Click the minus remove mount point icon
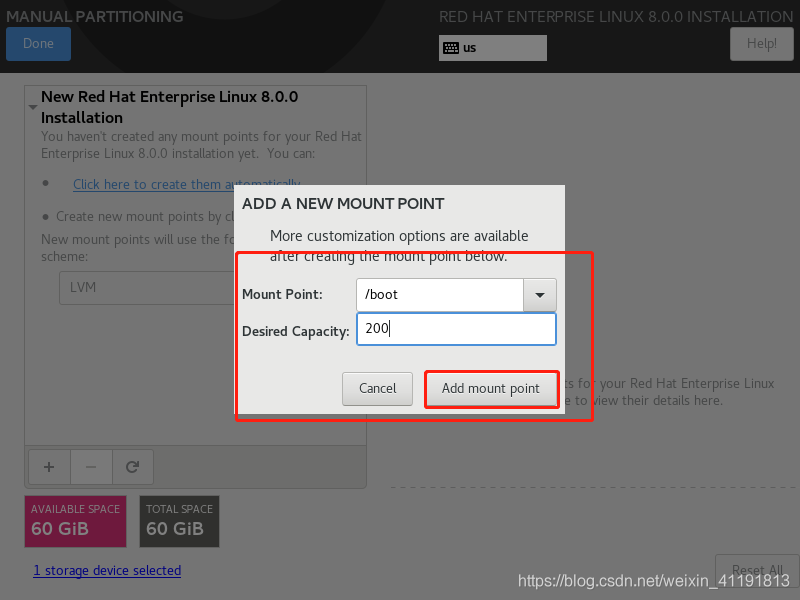This screenshot has height=600, width=800. (91, 467)
